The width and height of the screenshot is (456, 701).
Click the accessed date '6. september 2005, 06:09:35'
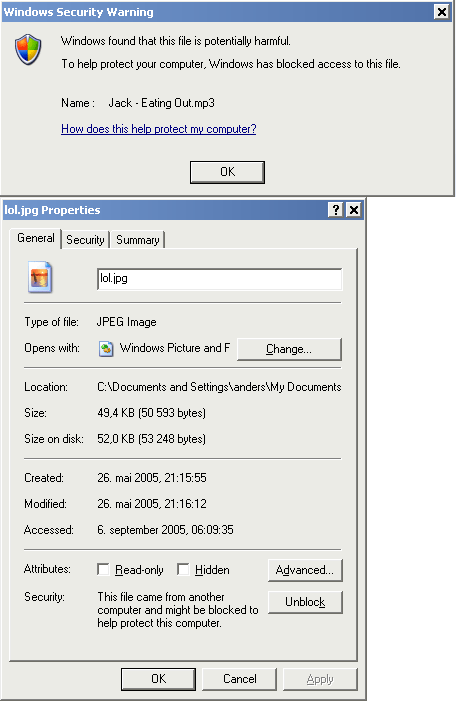[165, 530]
